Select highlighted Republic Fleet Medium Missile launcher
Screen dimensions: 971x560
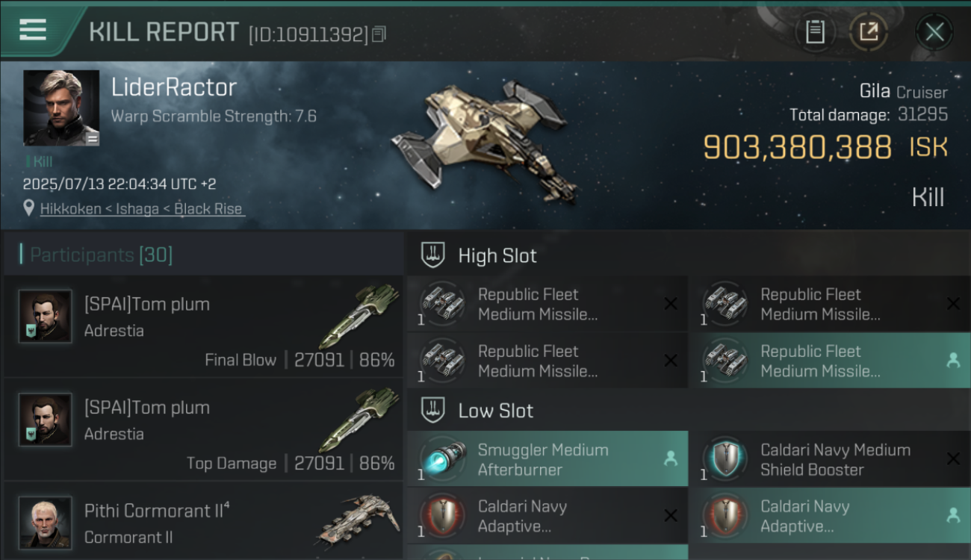point(830,361)
